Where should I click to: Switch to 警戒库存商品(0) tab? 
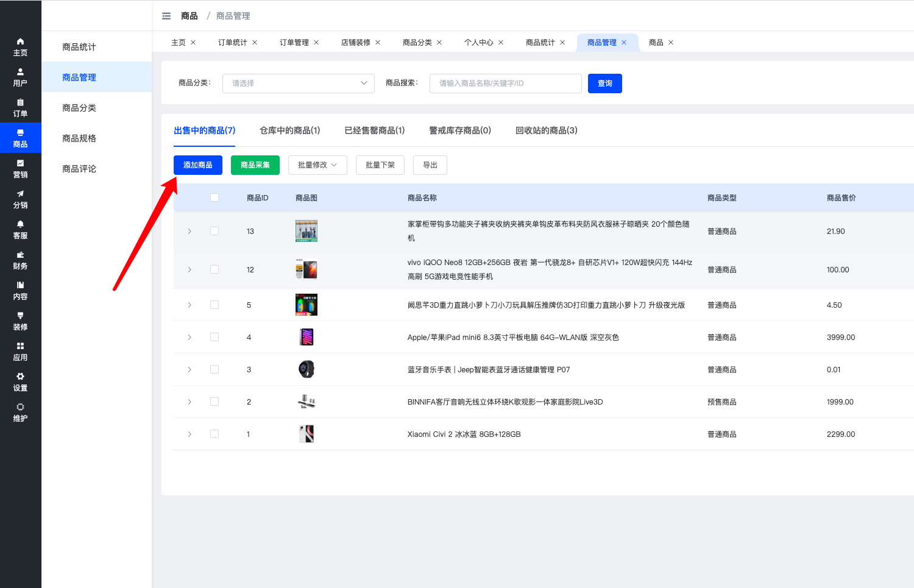(460, 130)
